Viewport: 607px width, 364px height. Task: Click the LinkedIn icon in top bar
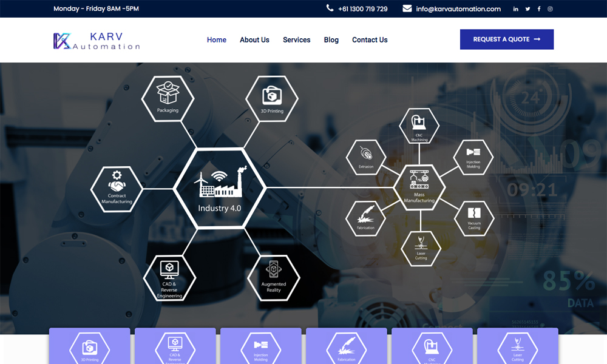tap(516, 9)
